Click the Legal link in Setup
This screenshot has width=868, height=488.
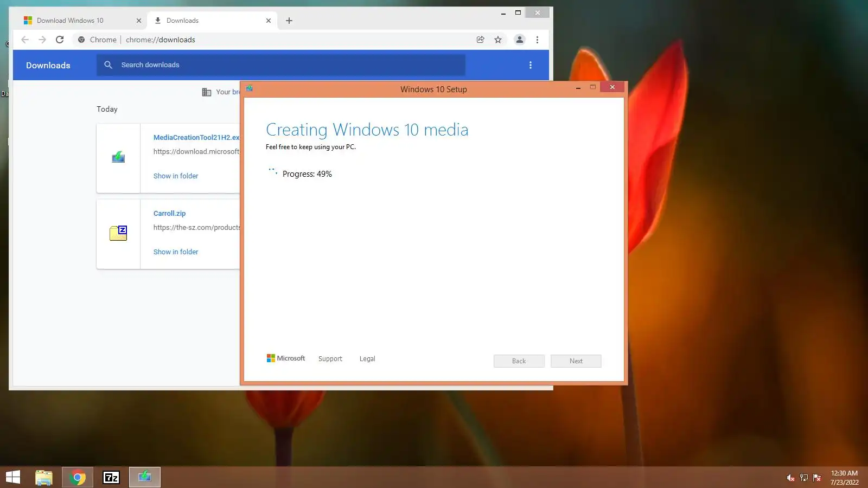[x=367, y=359]
